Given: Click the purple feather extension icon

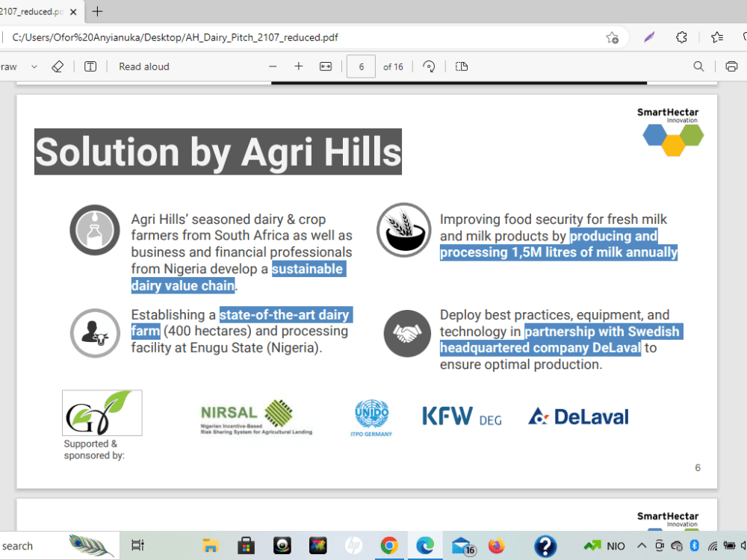Looking at the screenshot, I should click(649, 37).
